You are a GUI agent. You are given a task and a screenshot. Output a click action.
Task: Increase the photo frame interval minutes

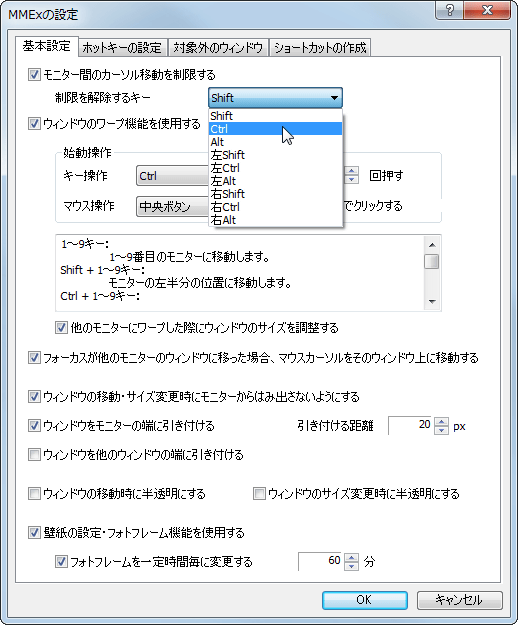coord(351,558)
